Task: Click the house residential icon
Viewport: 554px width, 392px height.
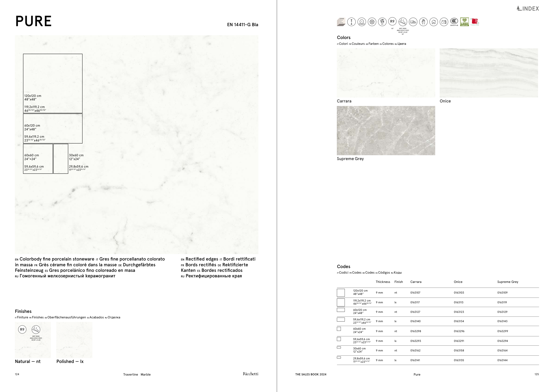Action: click(x=434, y=22)
